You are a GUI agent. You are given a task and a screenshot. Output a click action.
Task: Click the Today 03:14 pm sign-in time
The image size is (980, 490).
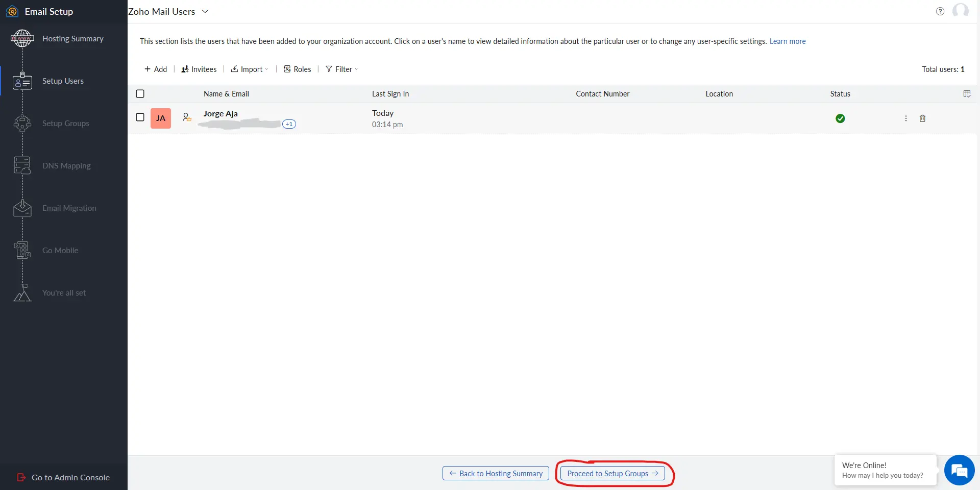[x=387, y=119]
